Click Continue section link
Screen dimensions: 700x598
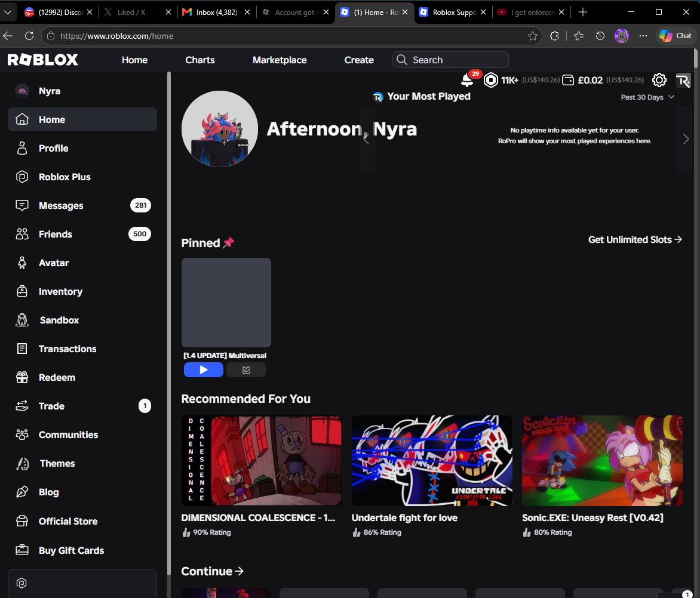tap(212, 571)
